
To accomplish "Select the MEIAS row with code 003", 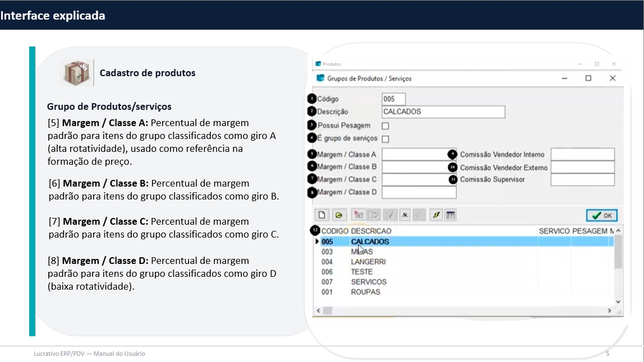I will (362, 252).
